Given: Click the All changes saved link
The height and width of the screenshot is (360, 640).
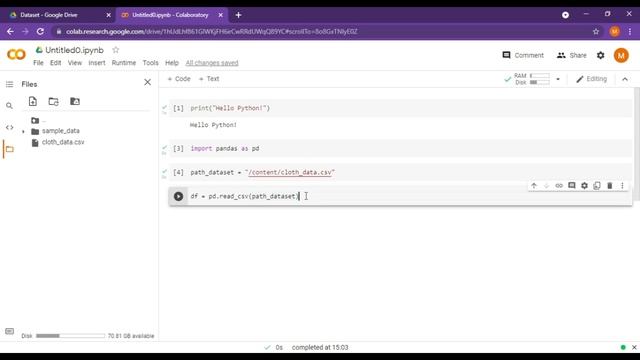Looking at the screenshot, I should point(212,63).
